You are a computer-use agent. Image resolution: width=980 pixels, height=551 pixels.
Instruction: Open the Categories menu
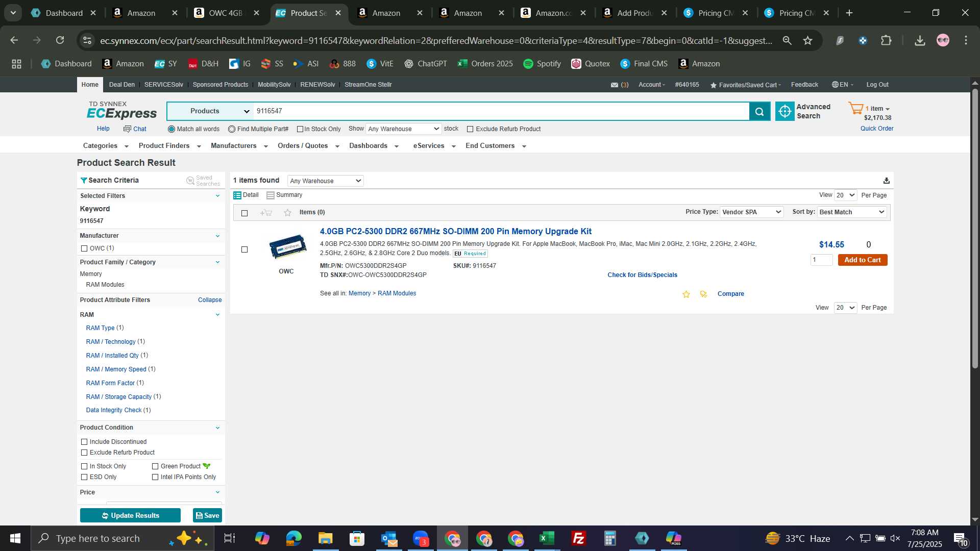[x=106, y=146]
